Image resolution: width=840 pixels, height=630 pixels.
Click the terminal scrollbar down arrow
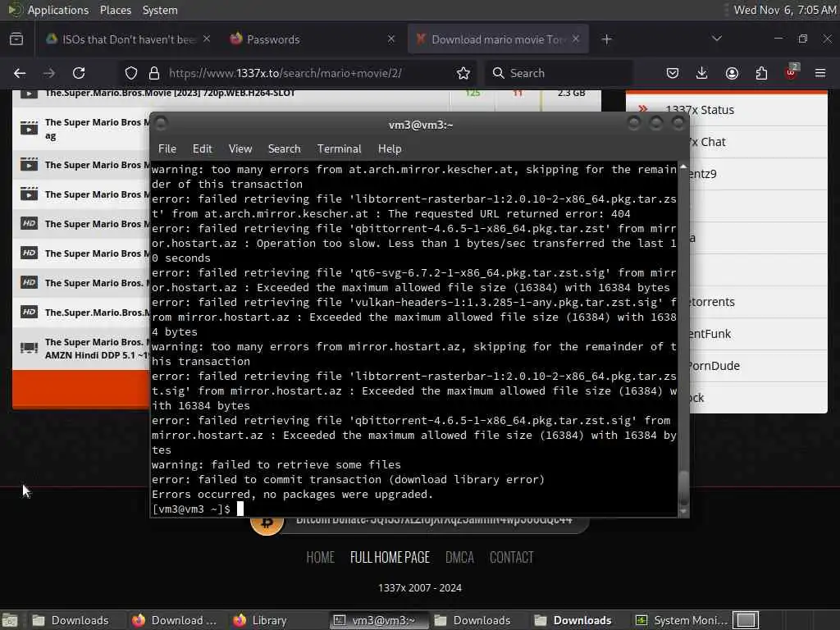click(x=683, y=512)
